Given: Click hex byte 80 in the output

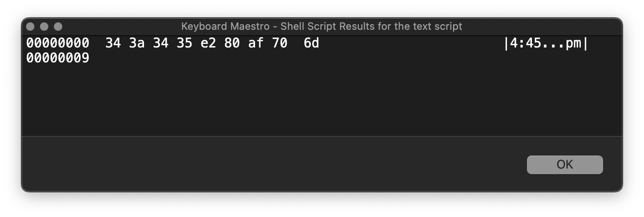Looking at the screenshot, I should click(232, 43).
